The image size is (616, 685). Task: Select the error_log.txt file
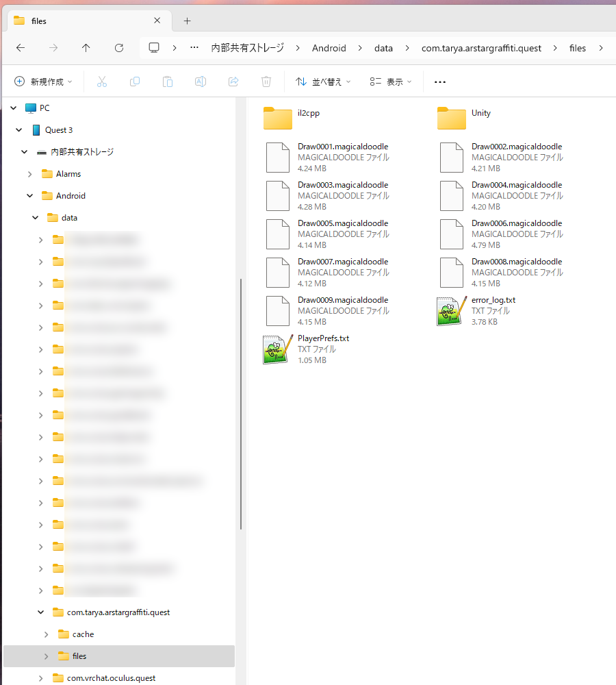tap(493, 300)
